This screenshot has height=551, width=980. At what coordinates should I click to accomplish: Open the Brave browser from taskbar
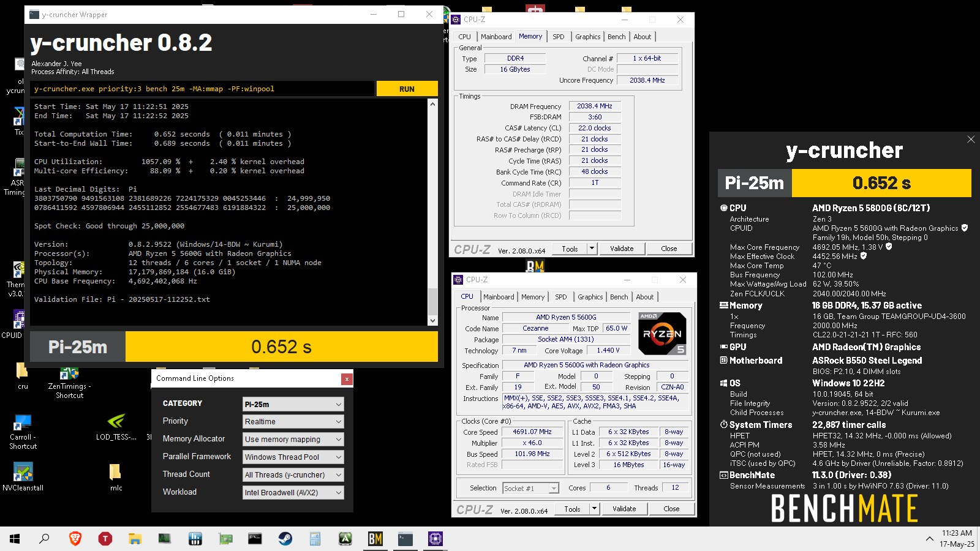pos(75,539)
